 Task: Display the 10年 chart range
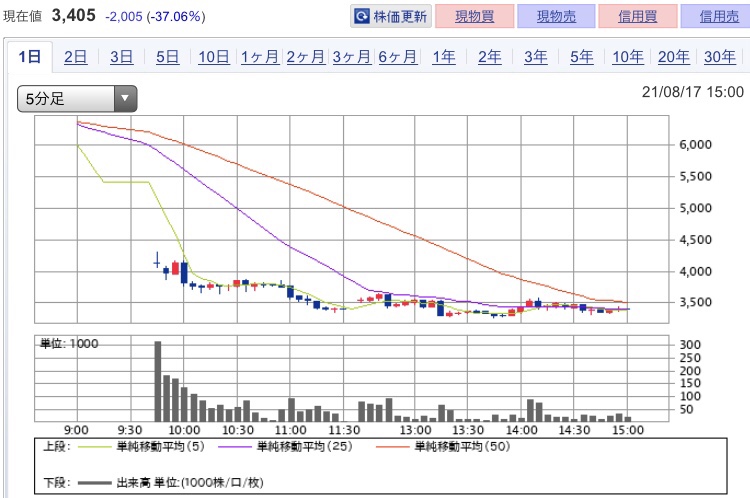[x=628, y=57]
